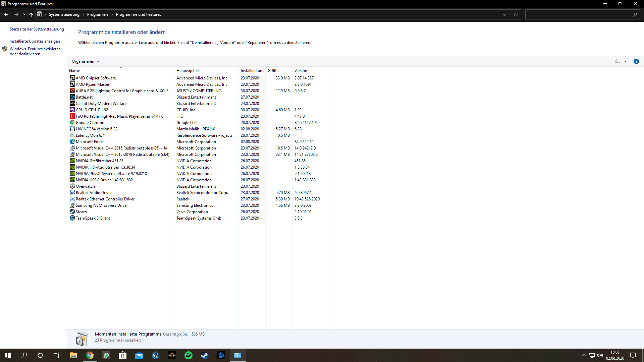Select the Battle.net program icon
Image resolution: width=644 pixels, height=362 pixels.
click(72, 97)
